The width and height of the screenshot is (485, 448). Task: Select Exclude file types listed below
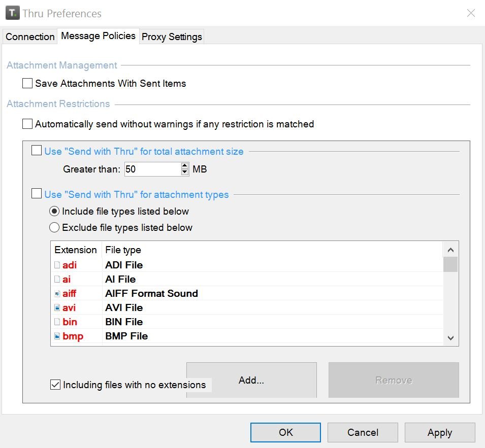pyautogui.click(x=54, y=227)
